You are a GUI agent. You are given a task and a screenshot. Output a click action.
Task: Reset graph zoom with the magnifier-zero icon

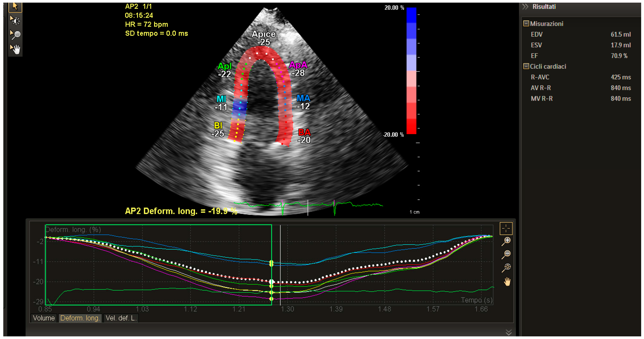[506, 268]
